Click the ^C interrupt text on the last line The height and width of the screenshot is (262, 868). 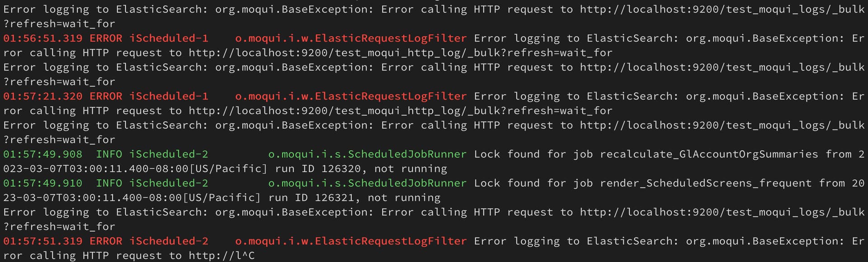[x=248, y=256]
